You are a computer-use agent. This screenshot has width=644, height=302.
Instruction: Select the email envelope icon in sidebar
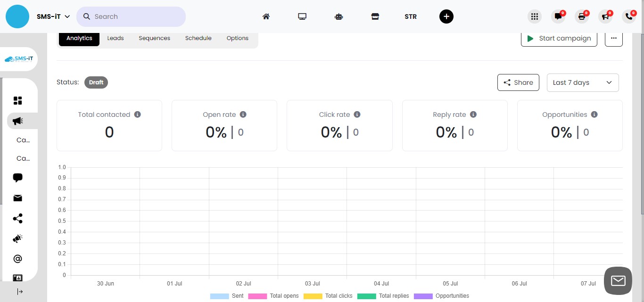coord(17,198)
